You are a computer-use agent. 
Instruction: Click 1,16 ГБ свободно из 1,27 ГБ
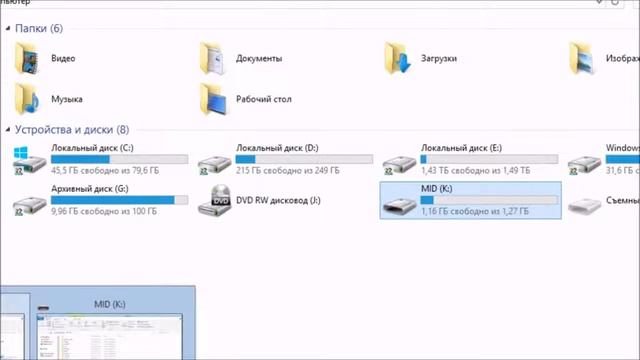pyautogui.click(x=475, y=211)
